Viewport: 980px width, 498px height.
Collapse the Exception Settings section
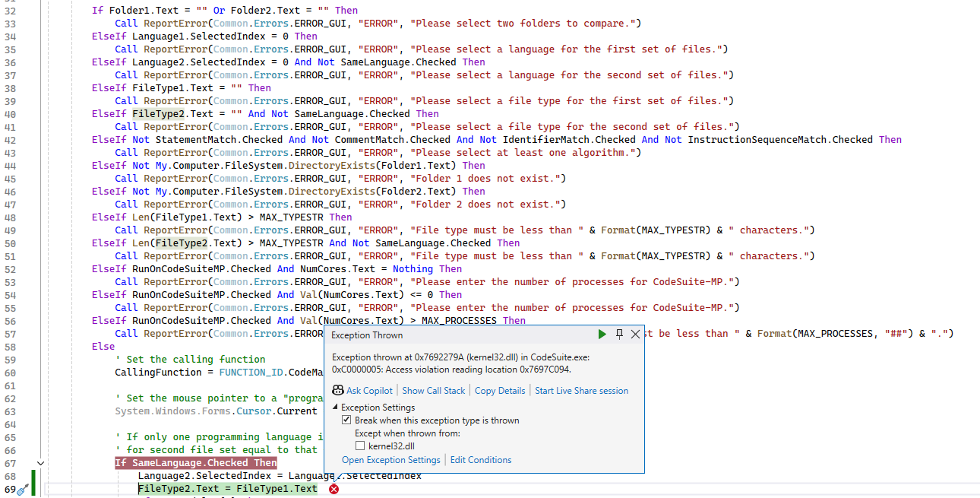coord(334,406)
